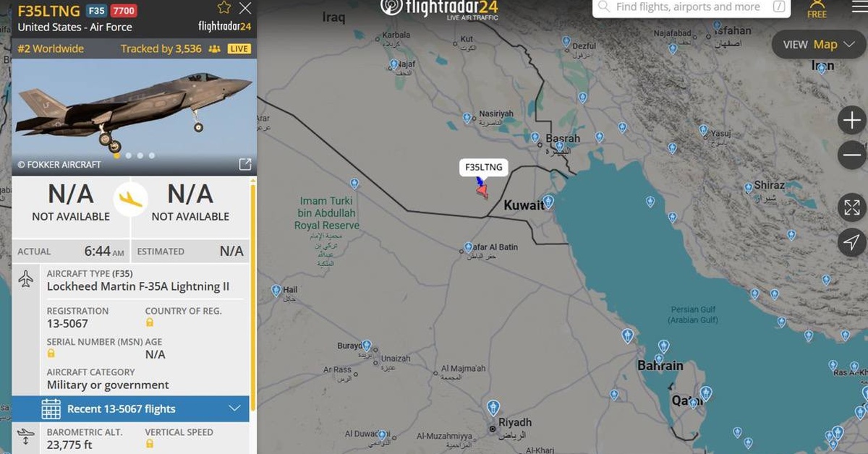Click the Kuwait airport pin on the map
868x454 pixels.
[x=548, y=201]
